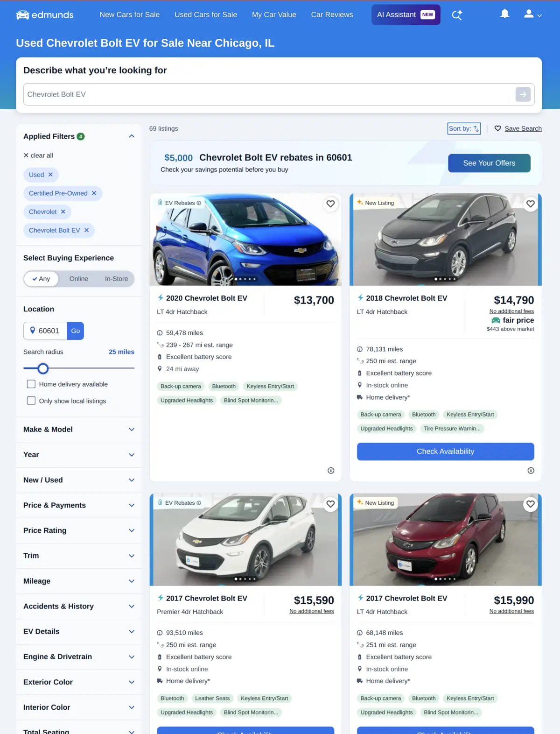Open the user account menu
This screenshot has width=560, height=734.
(532, 14)
